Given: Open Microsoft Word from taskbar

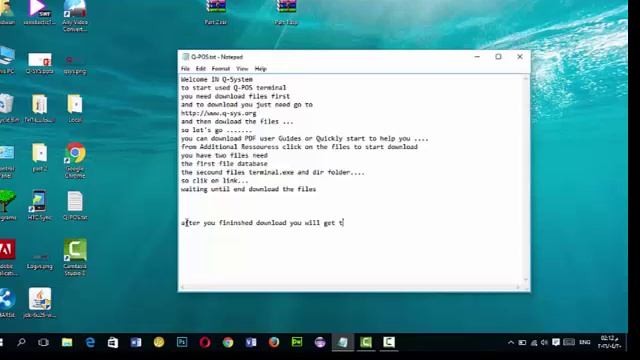Looking at the screenshot, I should (x=136, y=342).
